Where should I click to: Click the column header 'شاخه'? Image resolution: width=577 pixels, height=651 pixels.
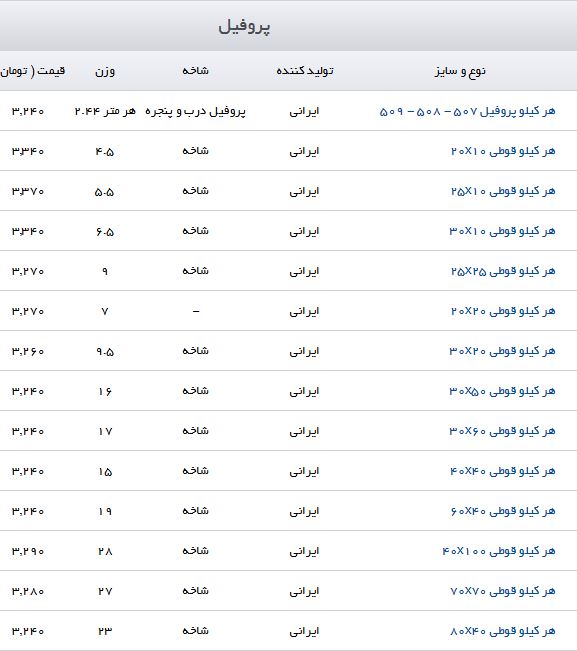pyautogui.click(x=195, y=71)
